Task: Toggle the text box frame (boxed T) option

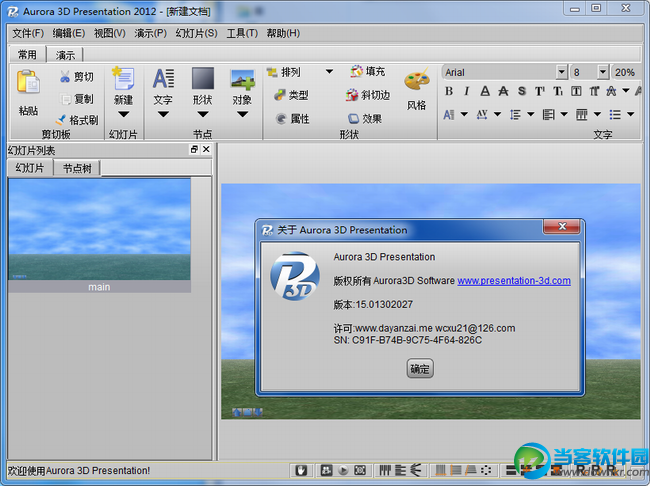Action: (x=576, y=91)
